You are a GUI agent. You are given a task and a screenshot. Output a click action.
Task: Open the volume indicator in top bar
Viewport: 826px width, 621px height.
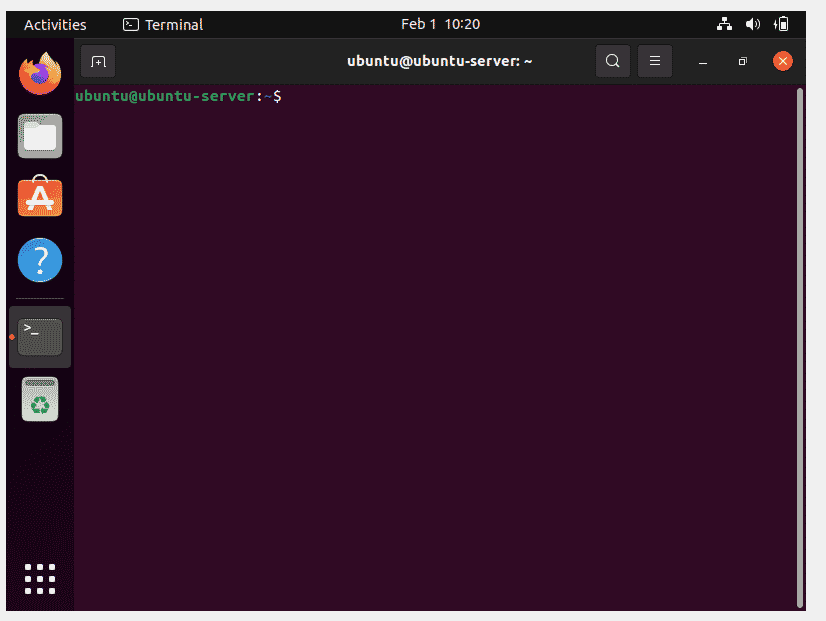[x=753, y=24]
